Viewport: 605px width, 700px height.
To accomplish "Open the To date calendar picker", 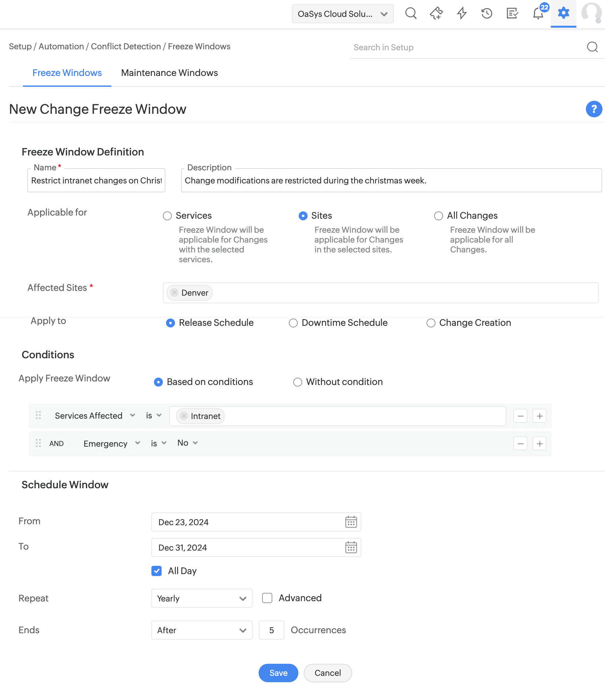I will 351,547.
